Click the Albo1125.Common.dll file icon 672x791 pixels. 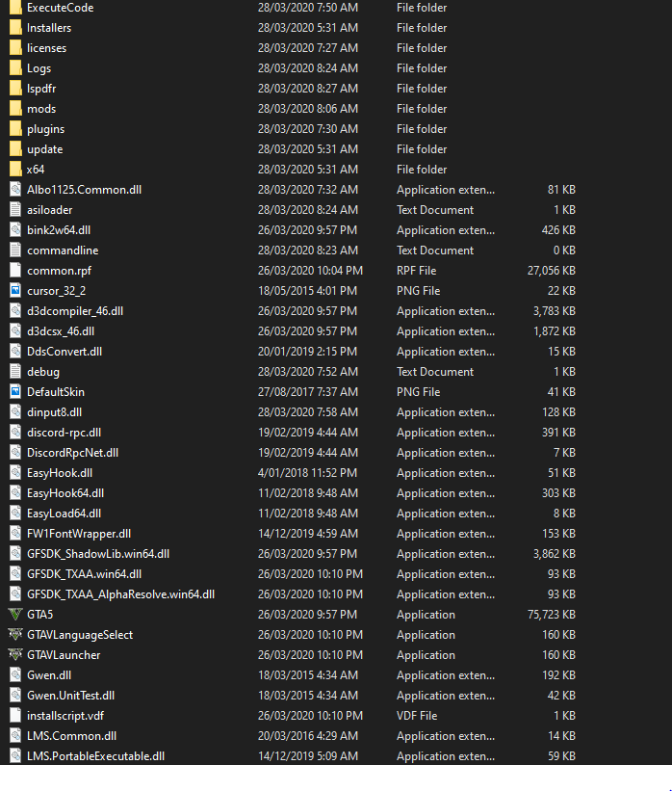coord(15,189)
